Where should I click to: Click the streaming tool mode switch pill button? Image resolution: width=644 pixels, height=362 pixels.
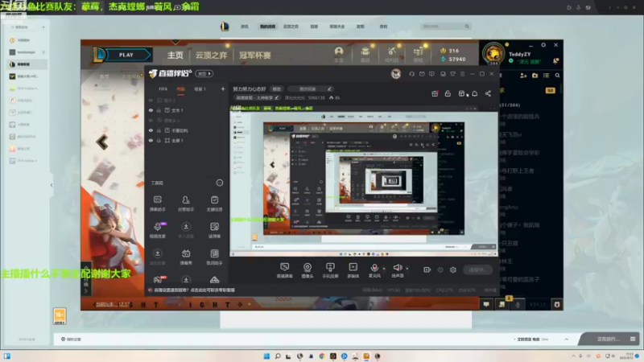(x=204, y=74)
